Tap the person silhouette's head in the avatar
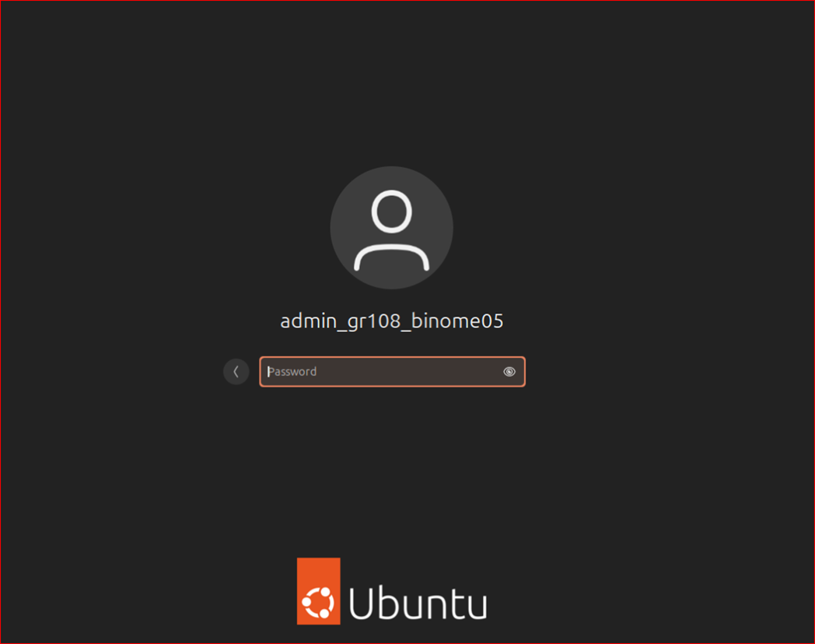The height and width of the screenshot is (644, 815). pos(391,212)
